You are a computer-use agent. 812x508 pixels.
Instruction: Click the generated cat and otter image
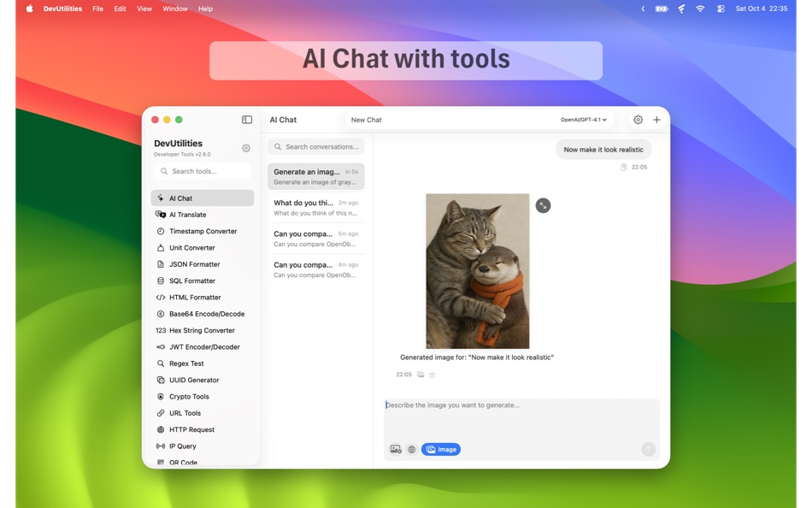click(x=478, y=271)
